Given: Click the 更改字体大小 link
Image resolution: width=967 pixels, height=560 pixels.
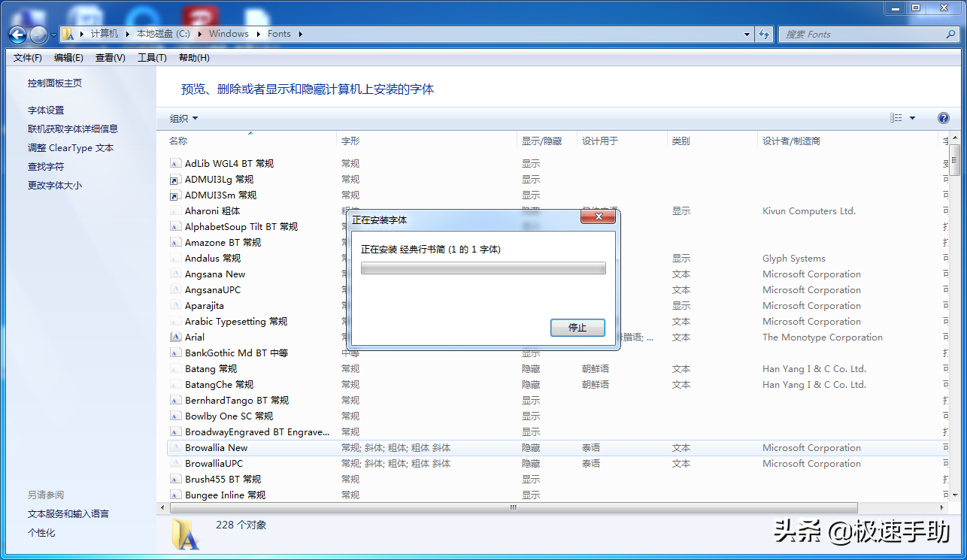Looking at the screenshot, I should (55, 185).
